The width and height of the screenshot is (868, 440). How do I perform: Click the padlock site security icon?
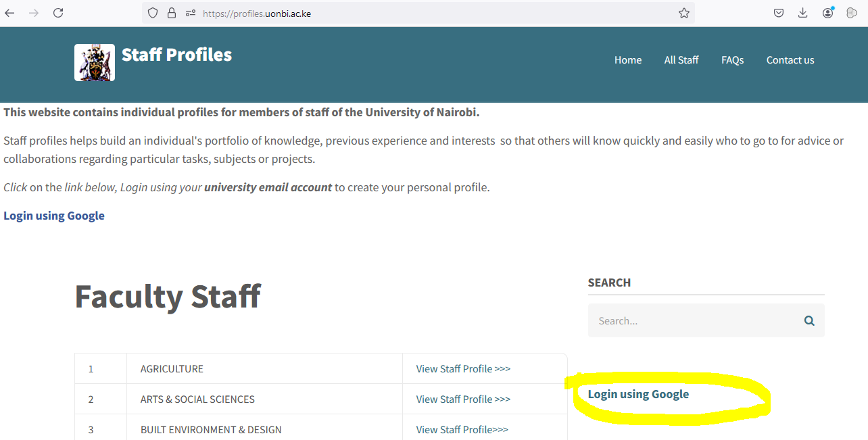click(172, 13)
